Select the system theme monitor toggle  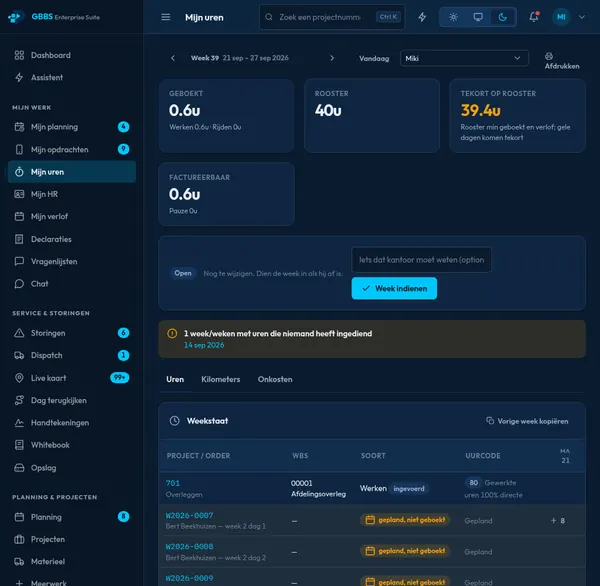click(478, 17)
